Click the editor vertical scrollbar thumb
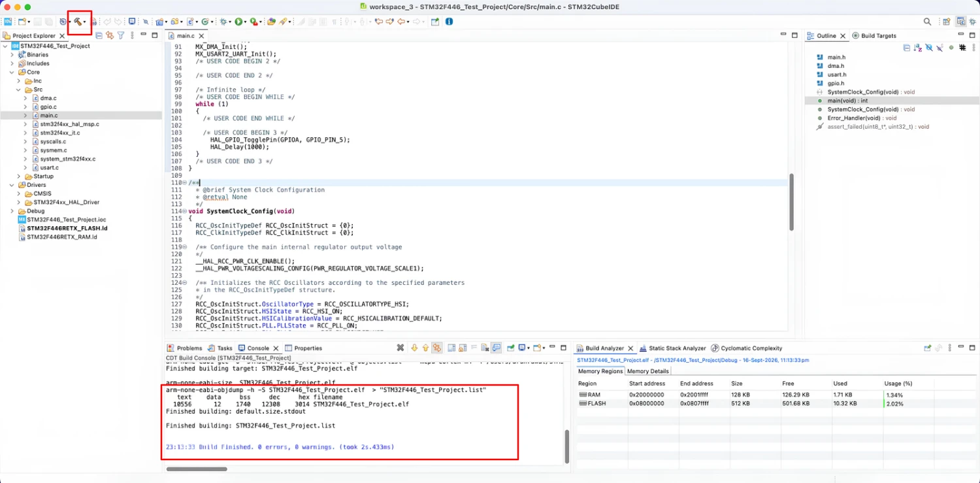The height and width of the screenshot is (483, 980). click(792, 202)
